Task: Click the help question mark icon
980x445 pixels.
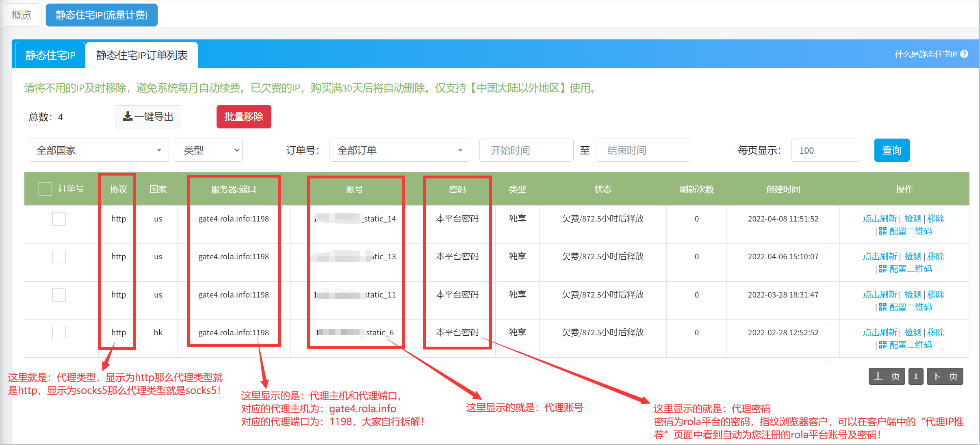Action: click(x=964, y=54)
